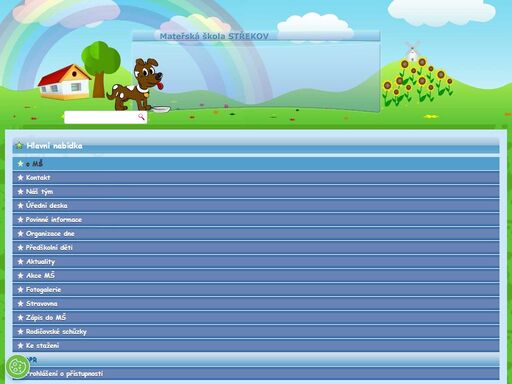Focus the search input field
Screen dimensions: 512x384
[101, 117]
